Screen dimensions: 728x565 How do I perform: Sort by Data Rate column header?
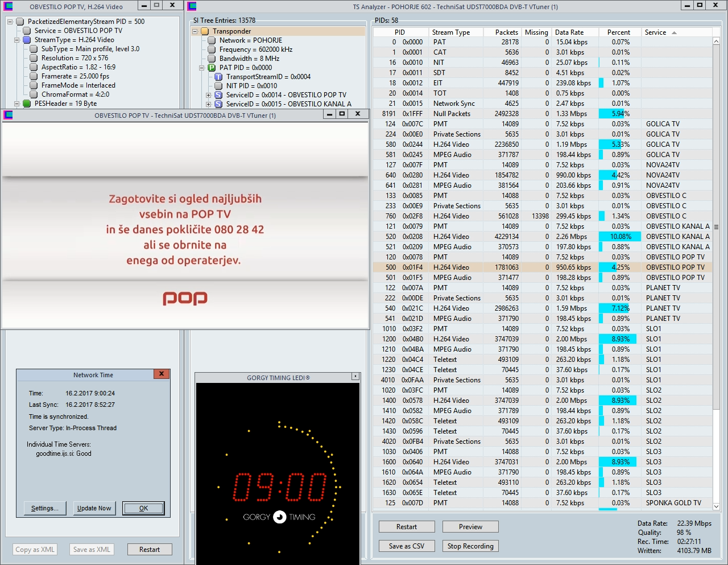click(x=576, y=32)
